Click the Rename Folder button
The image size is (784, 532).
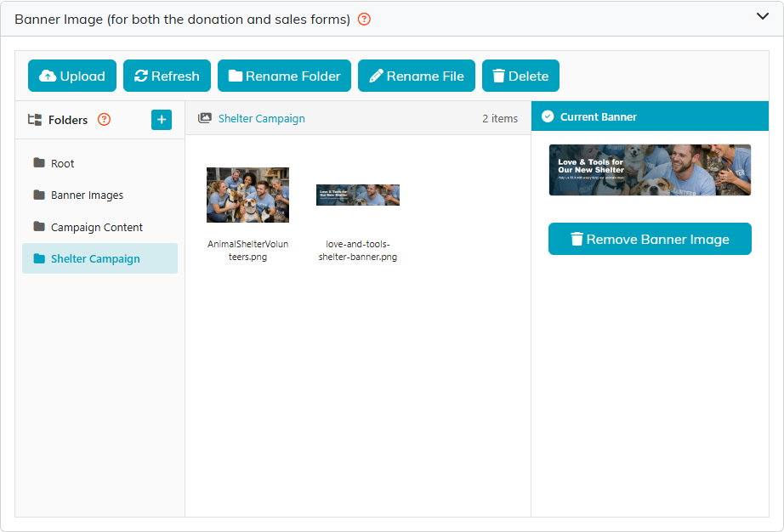tap(284, 76)
